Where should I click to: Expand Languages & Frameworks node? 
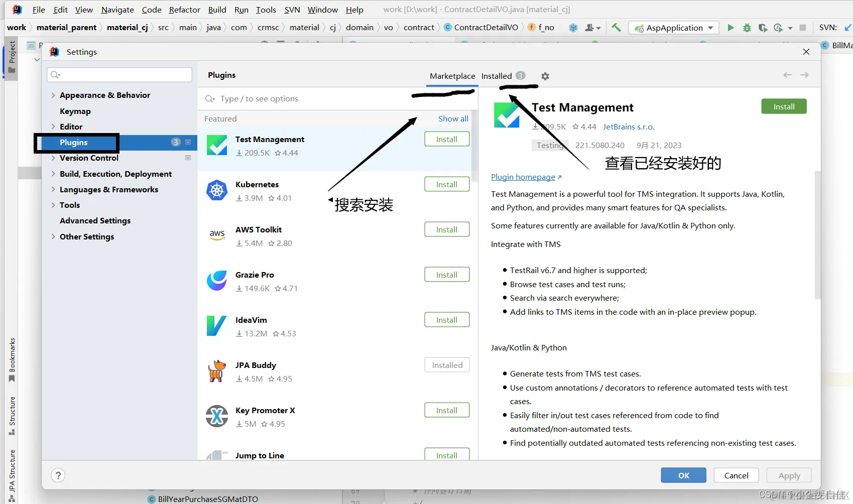(53, 189)
